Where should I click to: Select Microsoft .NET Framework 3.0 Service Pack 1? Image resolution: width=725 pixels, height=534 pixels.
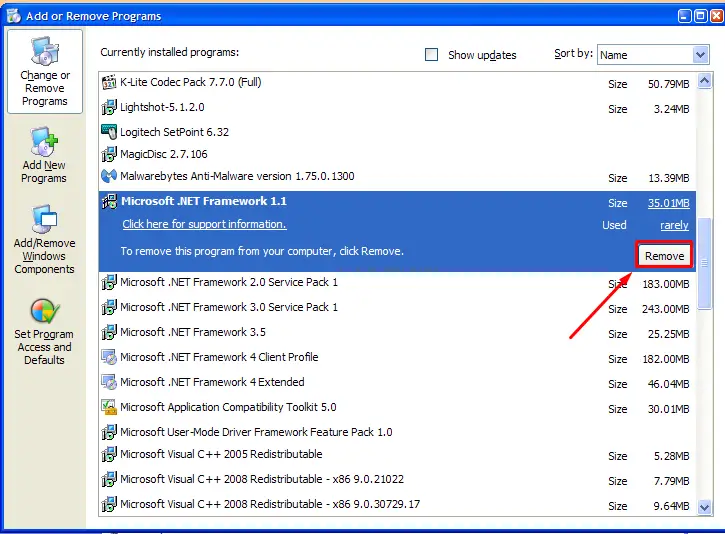coord(397,307)
